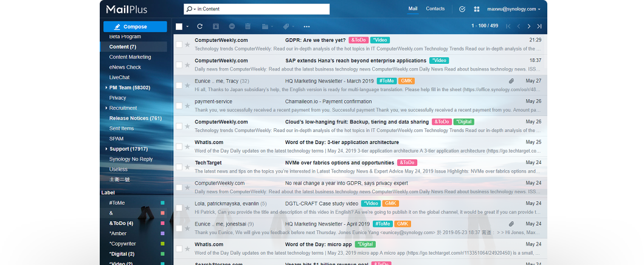Expand the Support folder tree
Image resolution: width=644 pixels, height=265 pixels.
106,149
